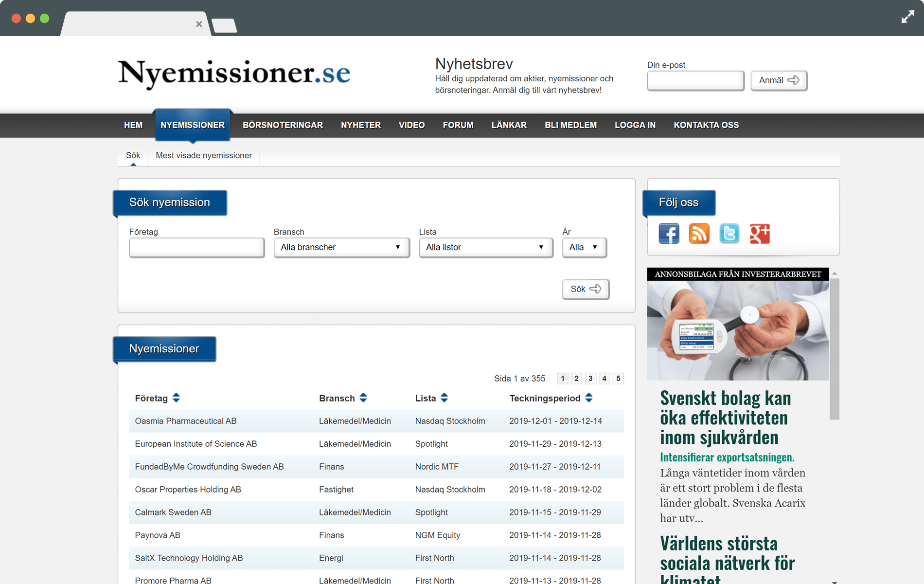Sort table by Bransch column arrows

click(363, 398)
